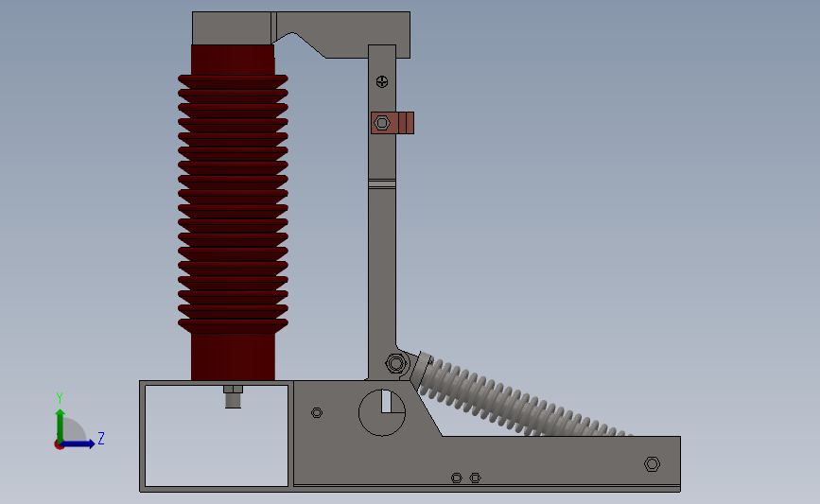The height and width of the screenshot is (504, 820).
Task: Click the green Y axis arrow of the triad
Action: click(x=61, y=426)
